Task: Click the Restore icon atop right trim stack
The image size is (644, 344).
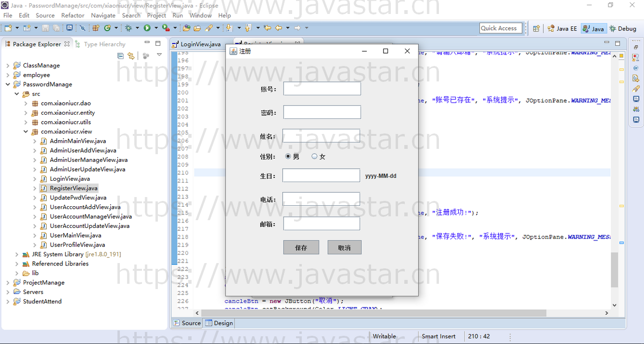Action: pyautogui.click(x=636, y=47)
